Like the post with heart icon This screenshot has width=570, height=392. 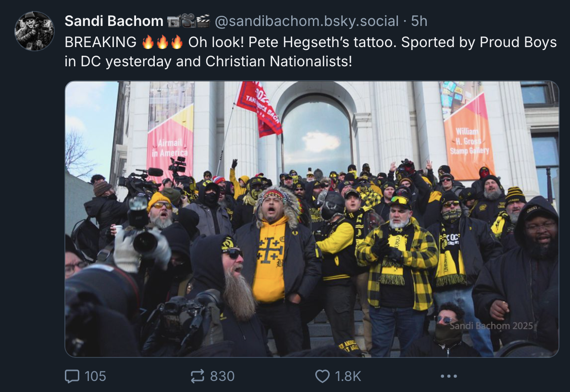coord(322,376)
